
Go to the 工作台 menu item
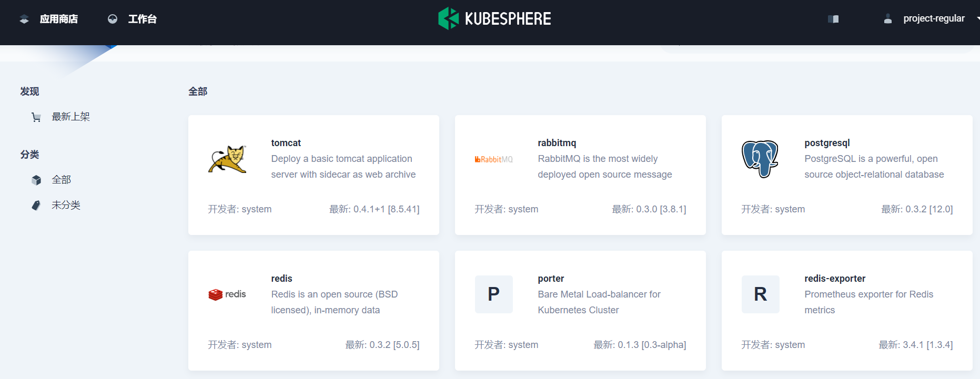click(x=143, y=19)
